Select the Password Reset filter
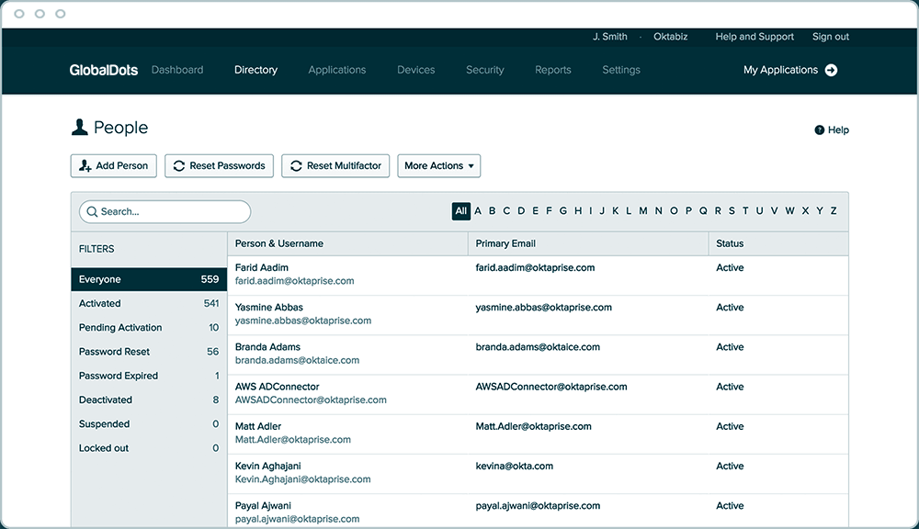Image resolution: width=919 pixels, height=529 pixels. pos(149,351)
